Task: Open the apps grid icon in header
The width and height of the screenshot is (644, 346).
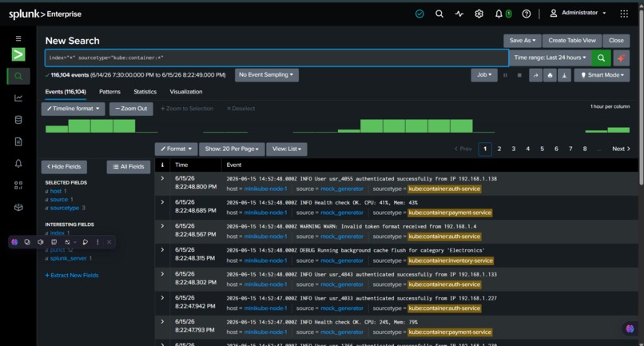Action: 624,14
